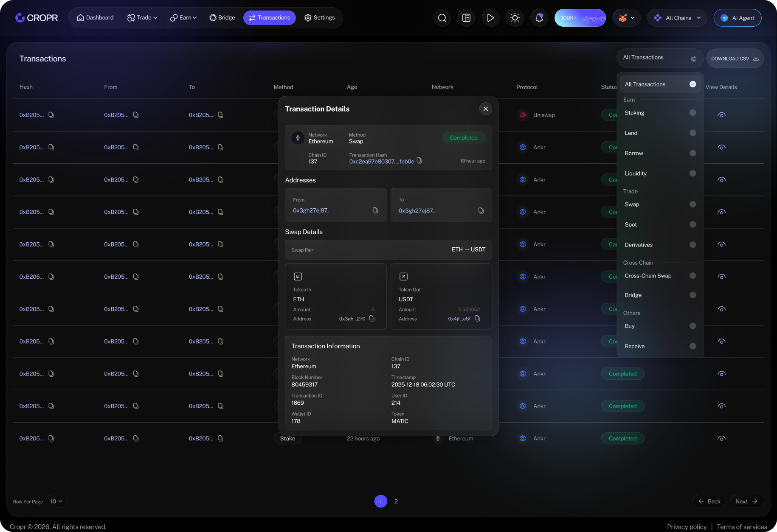
Task: Change Row Per Page dropdown
Action: 56,501
